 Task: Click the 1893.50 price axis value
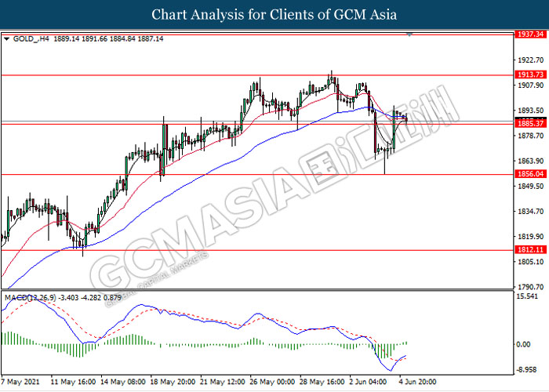tap(531, 111)
